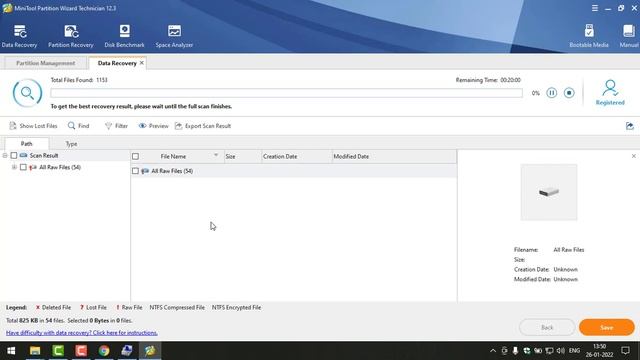Viewport: 640px width, 360px height.
Task: Preview the selected file
Action: coord(153,126)
